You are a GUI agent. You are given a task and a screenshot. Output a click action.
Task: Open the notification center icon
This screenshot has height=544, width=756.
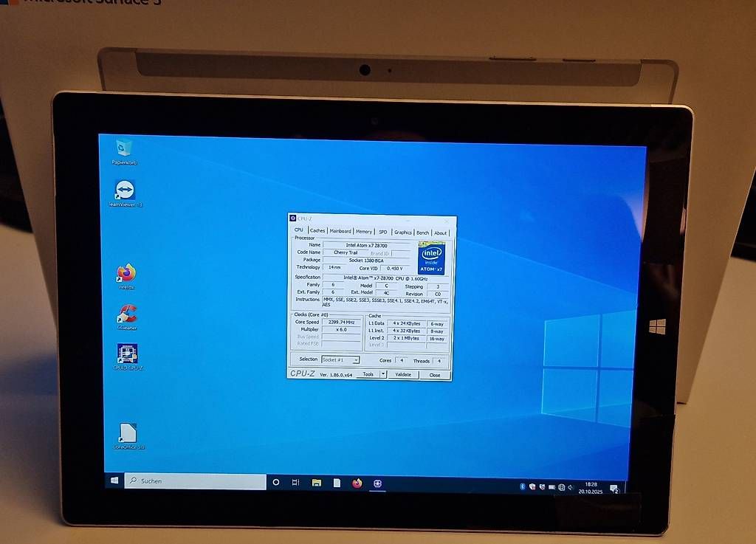point(614,489)
